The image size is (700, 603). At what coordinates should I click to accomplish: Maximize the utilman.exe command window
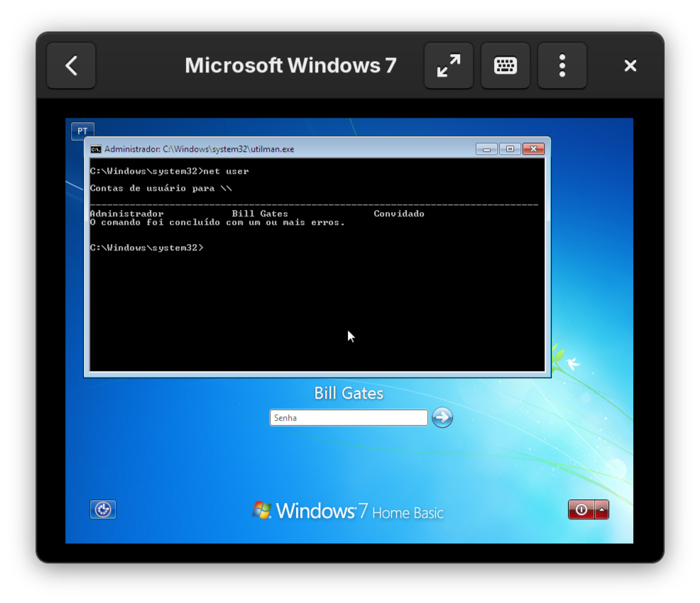point(510,149)
